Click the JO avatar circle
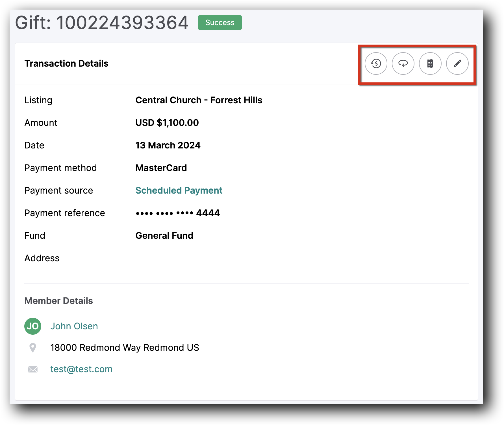504x425 pixels. pos(33,326)
